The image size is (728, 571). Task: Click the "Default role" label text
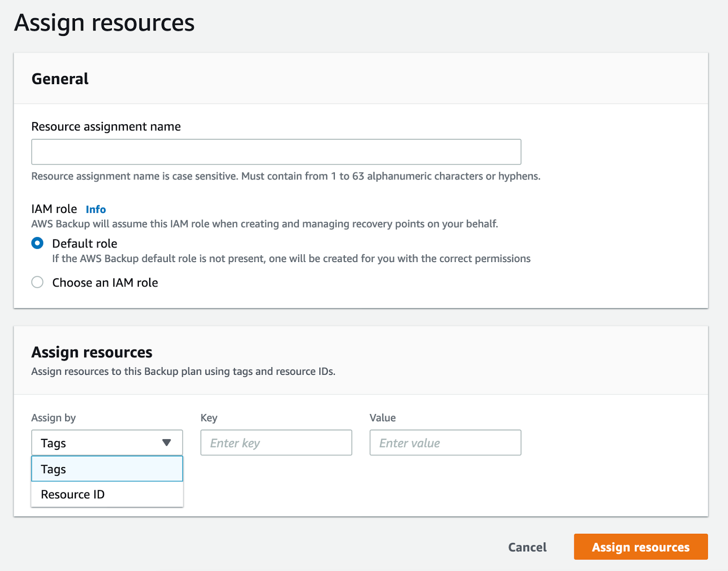85,243
